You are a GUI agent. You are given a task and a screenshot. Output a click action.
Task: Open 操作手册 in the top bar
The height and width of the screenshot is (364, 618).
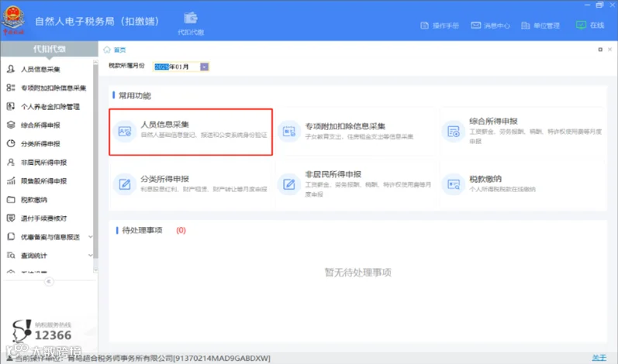pyautogui.click(x=440, y=26)
